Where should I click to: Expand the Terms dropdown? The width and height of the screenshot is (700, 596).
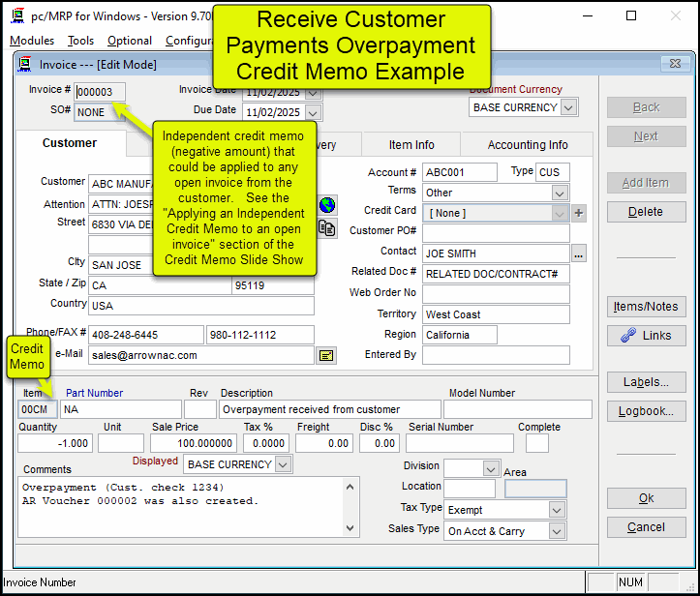(x=560, y=193)
